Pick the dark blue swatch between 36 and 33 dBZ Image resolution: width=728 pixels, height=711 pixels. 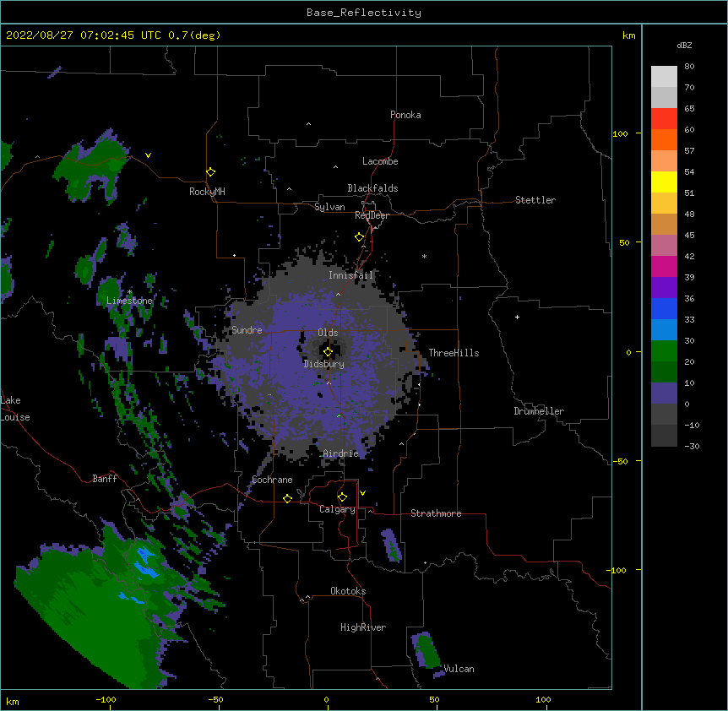pos(664,308)
